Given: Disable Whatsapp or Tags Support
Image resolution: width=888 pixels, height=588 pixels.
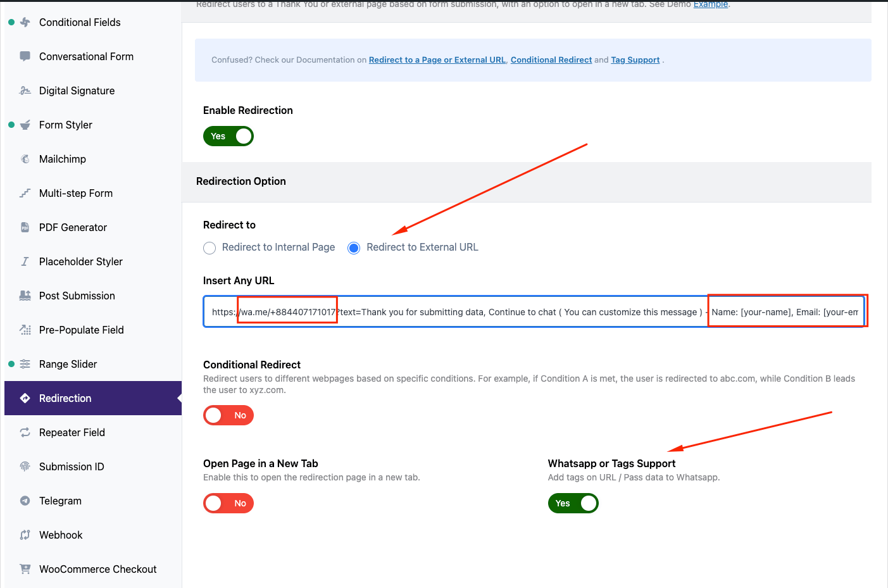Looking at the screenshot, I should point(573,503).
